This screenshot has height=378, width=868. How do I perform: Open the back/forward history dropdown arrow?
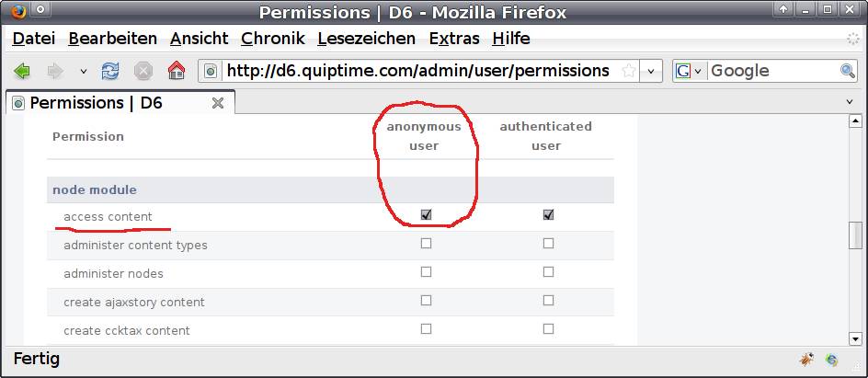(83, 71)
